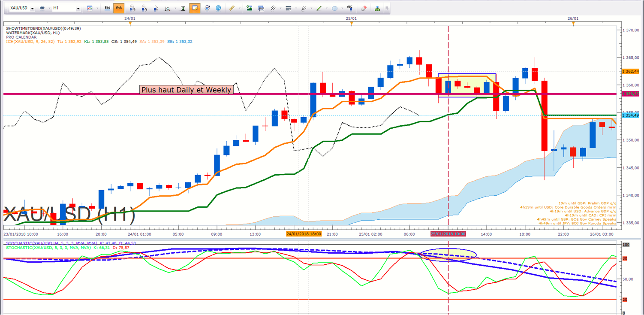This screenshot has width=644, height=315.
Task: Click the orange day marker under 25/01
Action: click(352, 24)
